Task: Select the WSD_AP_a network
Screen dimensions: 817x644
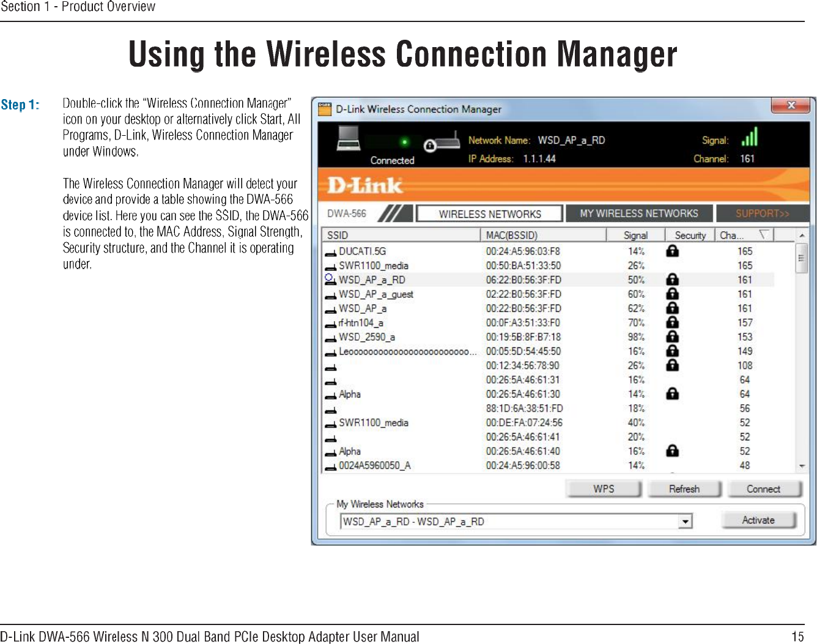Action: coord(549,308)
